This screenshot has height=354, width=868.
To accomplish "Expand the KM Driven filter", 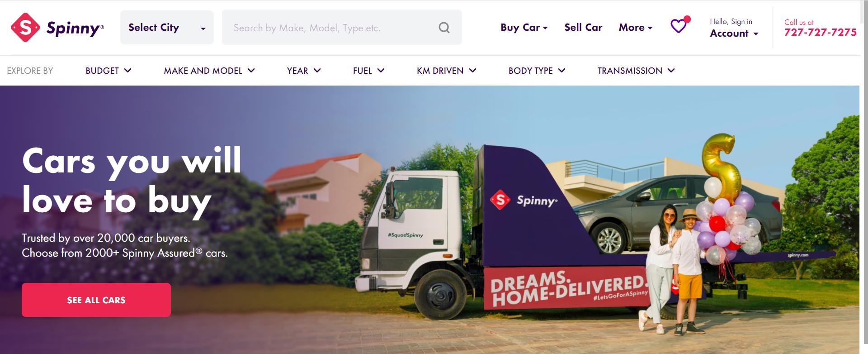I will (447, 71).
